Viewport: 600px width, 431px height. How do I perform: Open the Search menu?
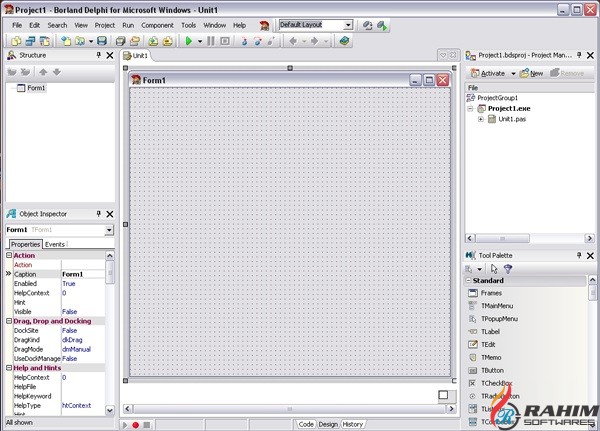pos(57,25)
